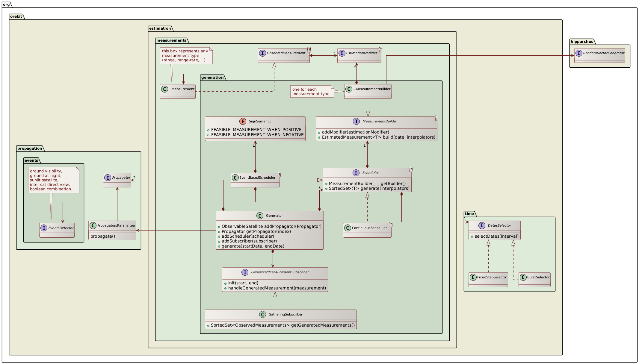The image size is (639, 364).
Task: Expand the events package header
Action: click(31, 160)
